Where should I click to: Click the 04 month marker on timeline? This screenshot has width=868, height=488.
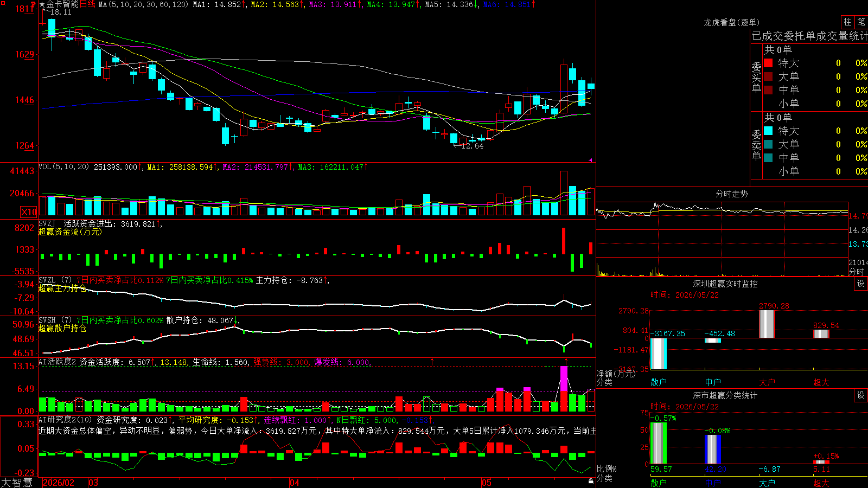click(295, 483)
